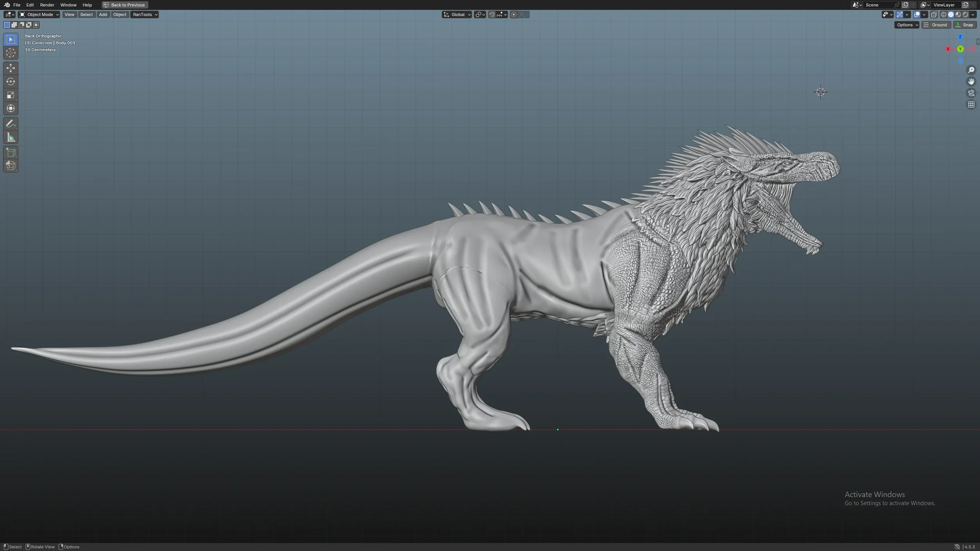Open the Object Mode dropdown
Viewport: 980px width, 551px height.
point(39,14)
